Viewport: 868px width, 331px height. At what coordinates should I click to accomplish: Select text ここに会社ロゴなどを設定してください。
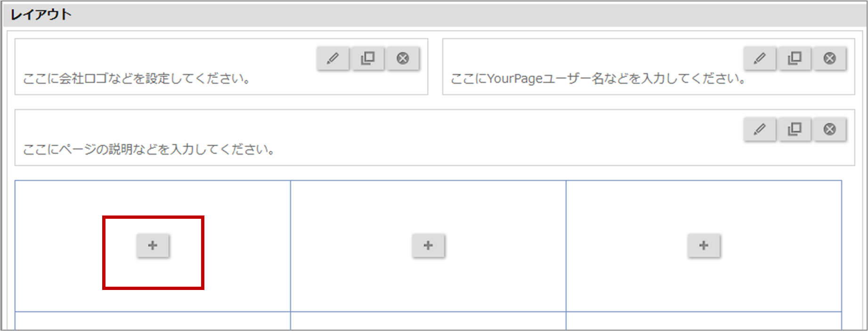[x=137, y=78]
